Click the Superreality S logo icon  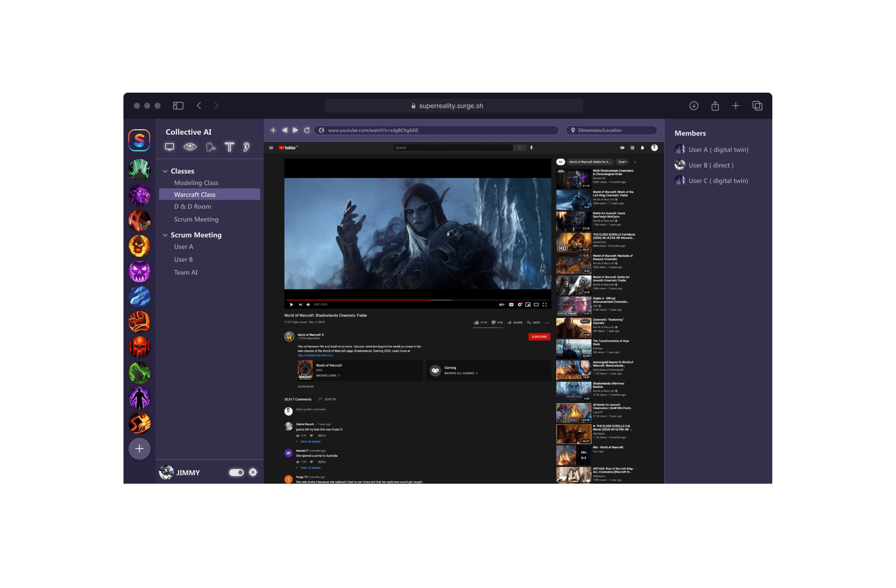point(139,140)
